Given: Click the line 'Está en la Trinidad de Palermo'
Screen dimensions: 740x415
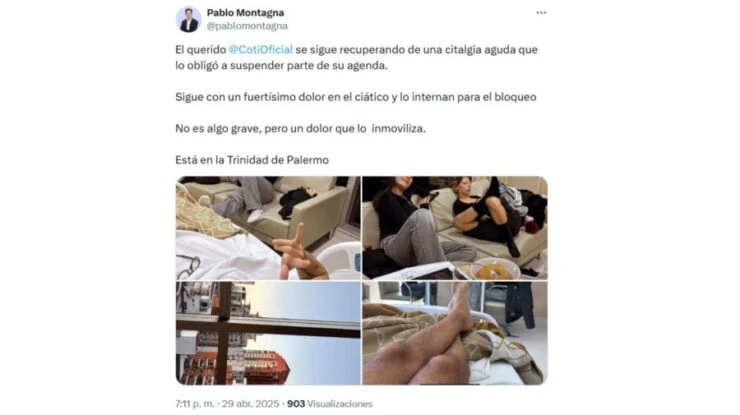Looking at the screenshot, I should pos(252,160).
